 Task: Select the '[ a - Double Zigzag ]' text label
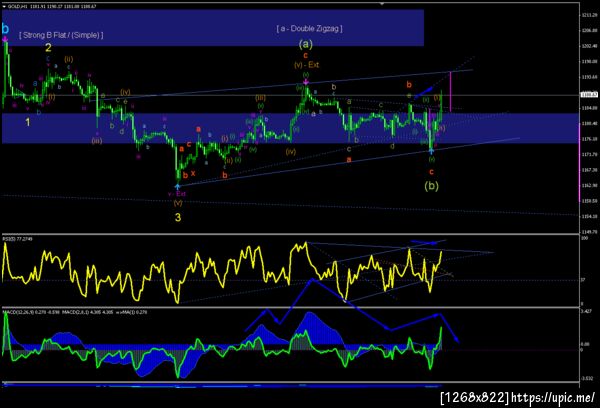pos(309,29)
